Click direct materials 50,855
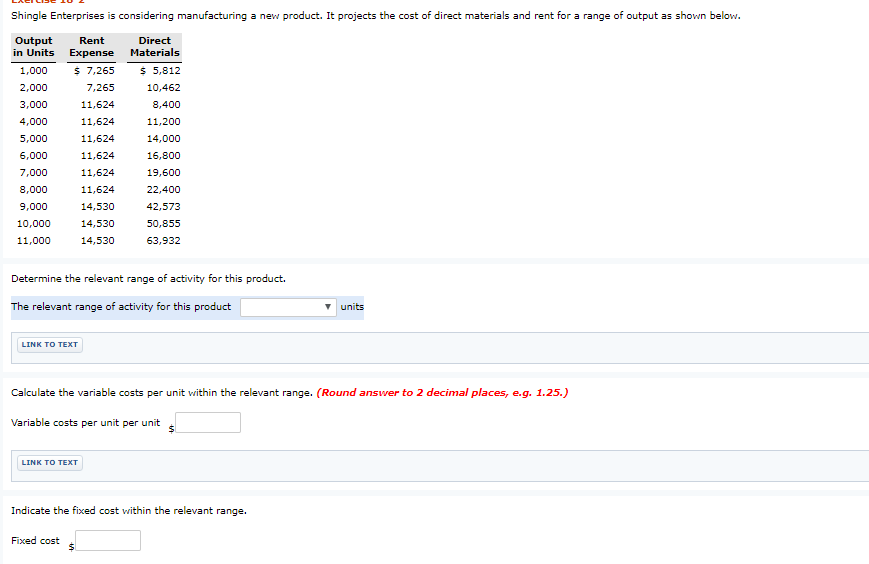 pos(163,224)
